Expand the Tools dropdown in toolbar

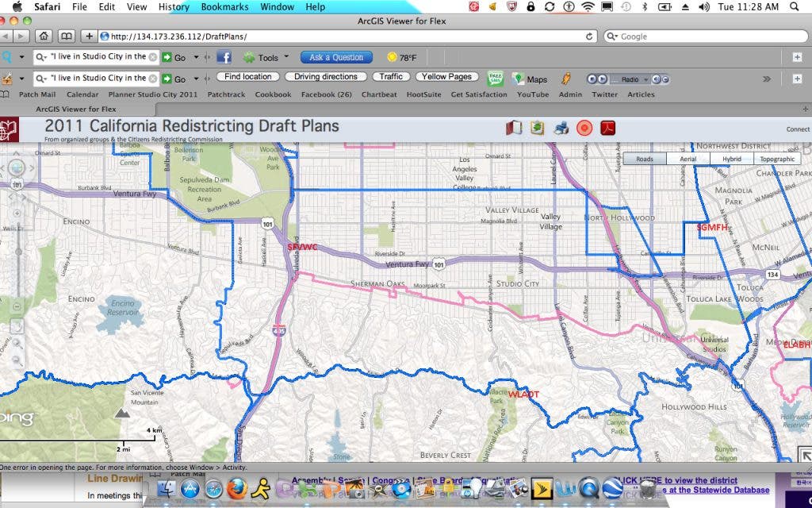[286, 56]
